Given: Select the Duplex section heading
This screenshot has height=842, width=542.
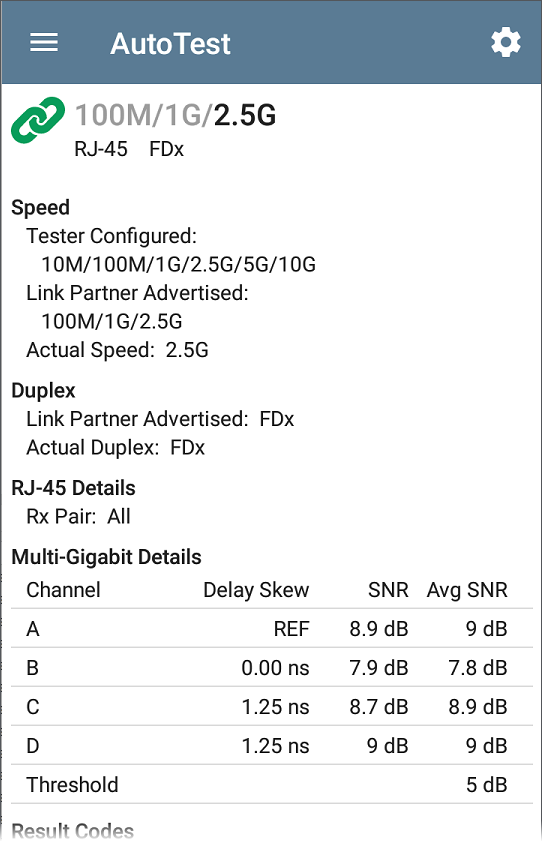Looking at the screenshot, I should coord(44,390).
